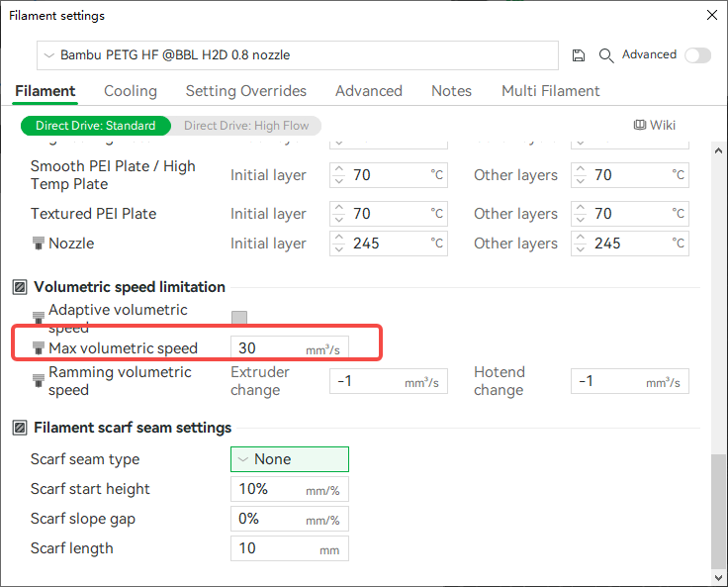Click the vertical scrollbar thumb

click(719, 511)
